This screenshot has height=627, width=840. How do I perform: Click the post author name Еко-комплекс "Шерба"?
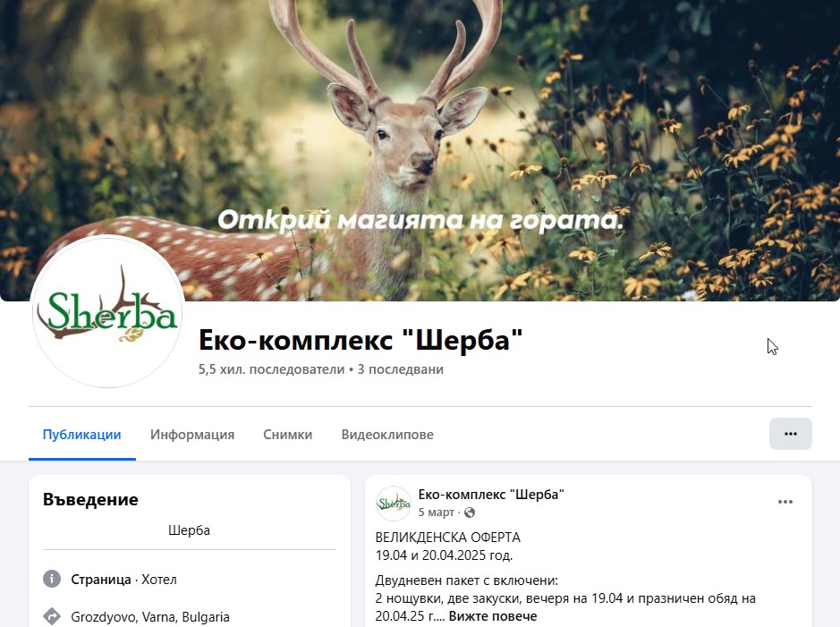(x=491, y=495)
